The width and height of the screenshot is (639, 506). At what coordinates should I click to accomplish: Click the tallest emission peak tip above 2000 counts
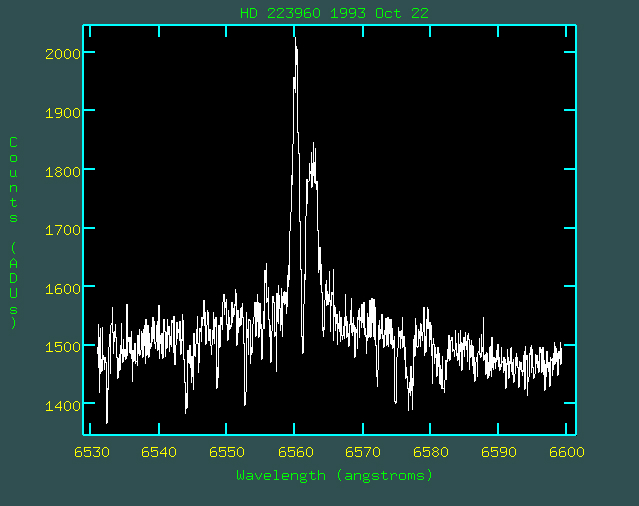tap(295, 39)
